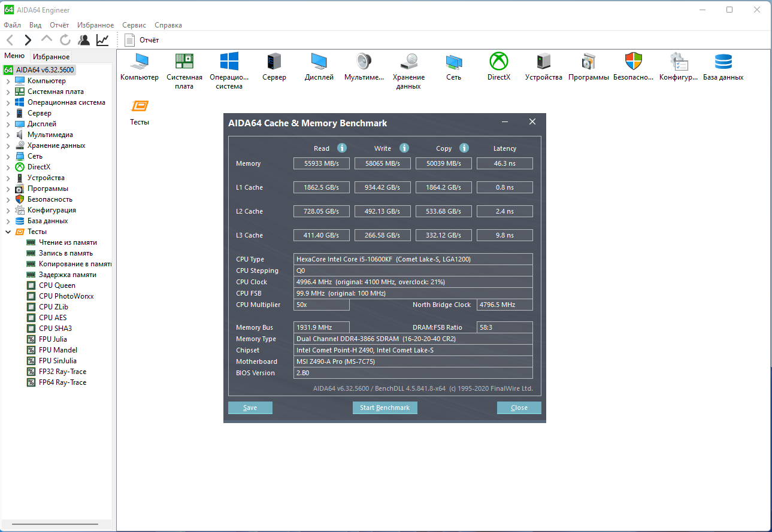Show info for the Read column
This screenshot has height=532, width=772.
coord(342,148)
